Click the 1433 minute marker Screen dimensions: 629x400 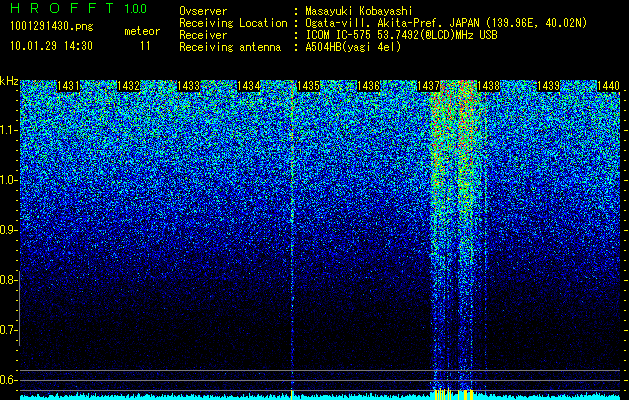(x=189, y=86)
